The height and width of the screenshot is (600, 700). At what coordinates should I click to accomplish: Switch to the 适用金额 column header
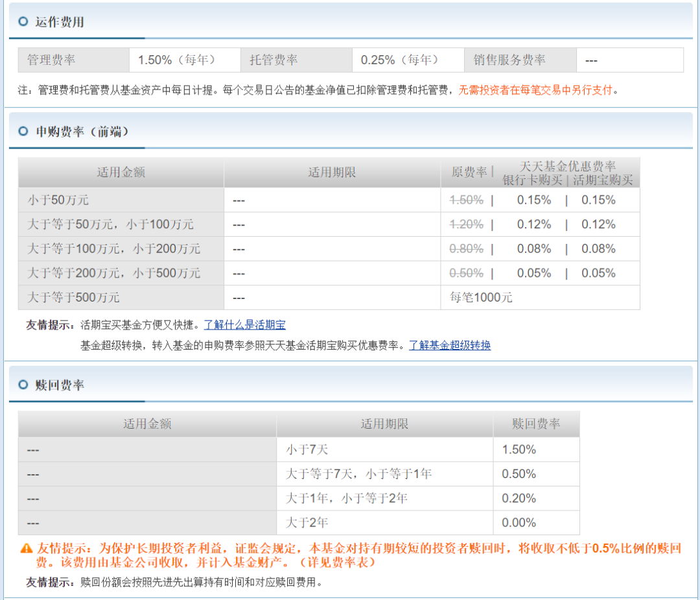coord(121,173)
